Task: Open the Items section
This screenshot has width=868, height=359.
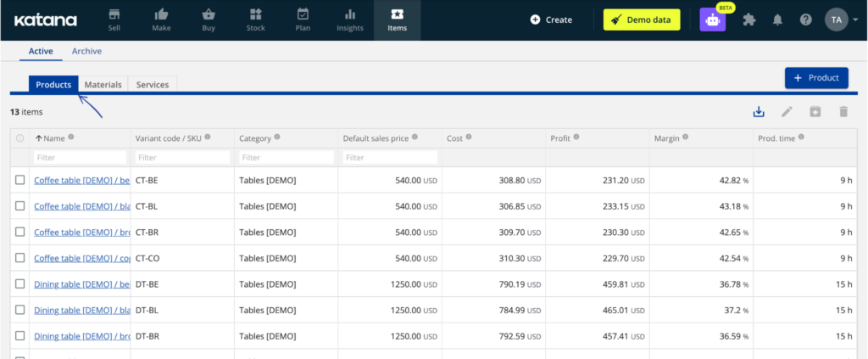Action: pyautogui.click(x=398, y=20)
